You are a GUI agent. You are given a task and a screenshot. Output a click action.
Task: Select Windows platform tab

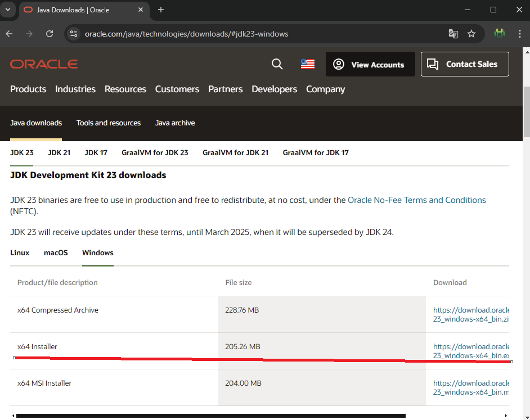pyautogui.click(x=98, y=253)
